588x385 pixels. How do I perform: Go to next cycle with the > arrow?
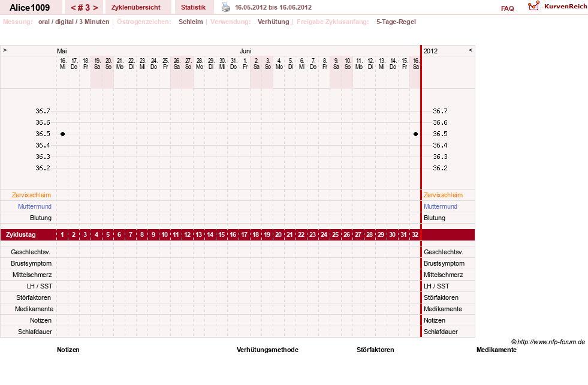(96, 8)
